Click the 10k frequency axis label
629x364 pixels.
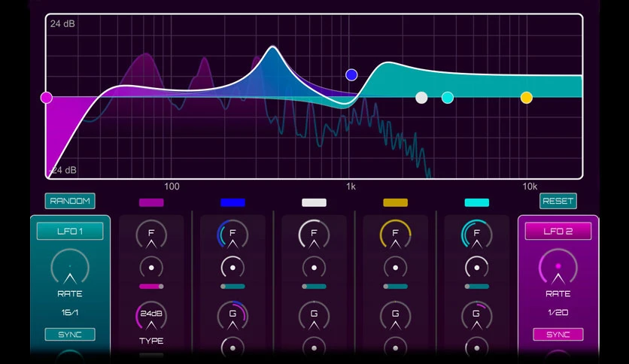click(530, 187)
